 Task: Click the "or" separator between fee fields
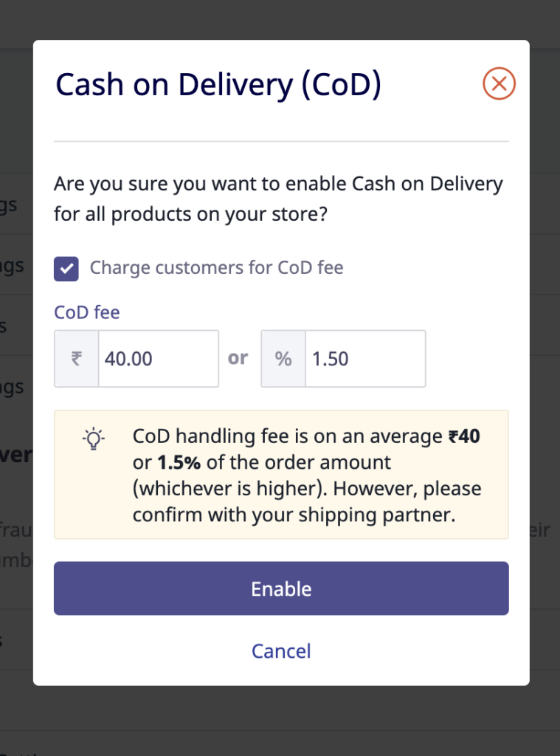[x=238, y=358]
